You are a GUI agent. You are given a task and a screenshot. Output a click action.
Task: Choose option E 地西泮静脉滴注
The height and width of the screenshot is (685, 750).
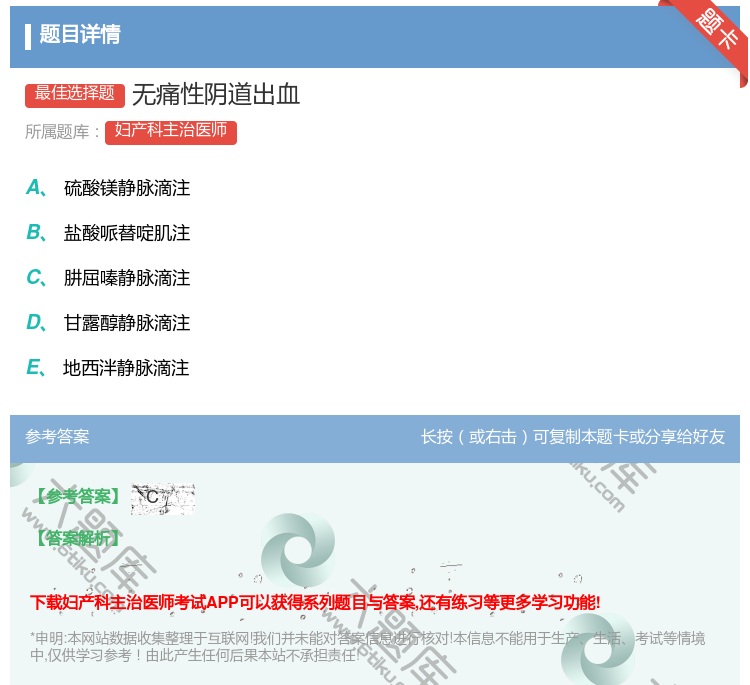tap(108, 368)
